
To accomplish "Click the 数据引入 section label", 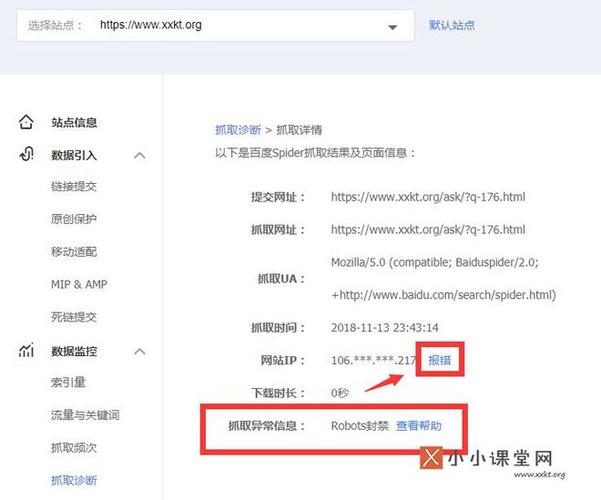I will coord(74,155).
